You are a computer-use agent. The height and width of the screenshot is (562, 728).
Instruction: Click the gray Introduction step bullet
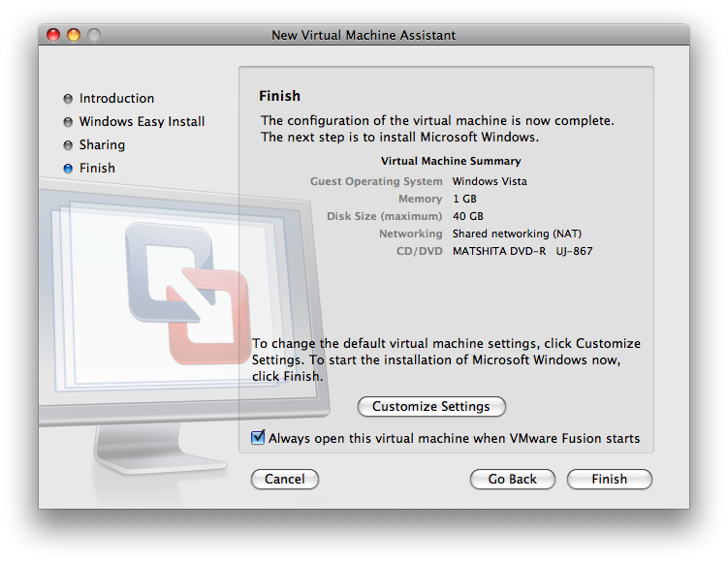click(x=68, y=99)
